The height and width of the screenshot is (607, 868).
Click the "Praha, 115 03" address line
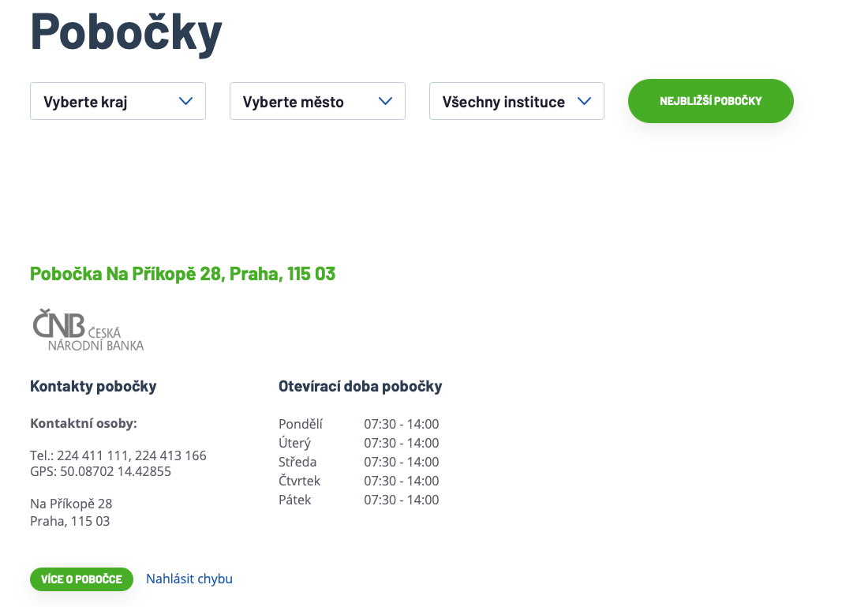[70, 521]
